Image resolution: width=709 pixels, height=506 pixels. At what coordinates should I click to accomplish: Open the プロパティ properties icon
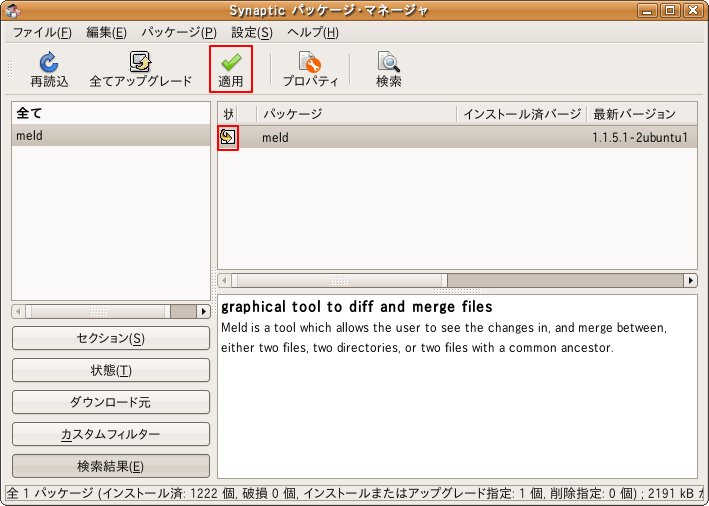(310, 63)
